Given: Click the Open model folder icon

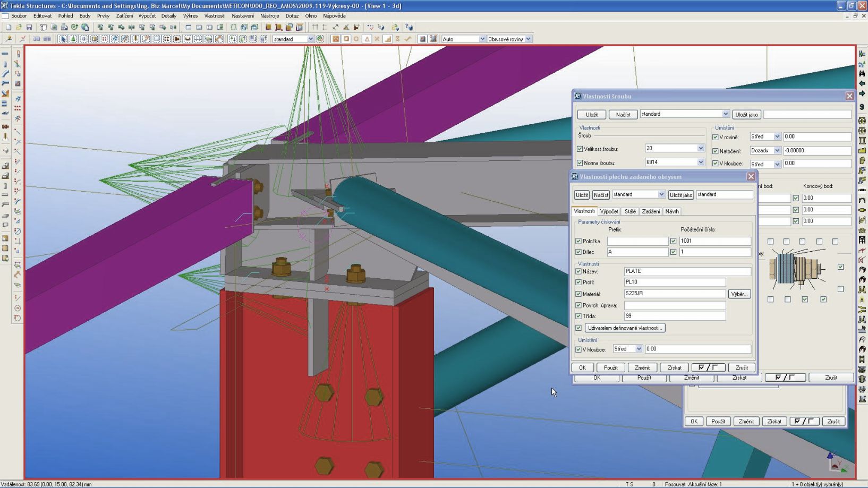Looking at the screenshot, I should point(19,27).
